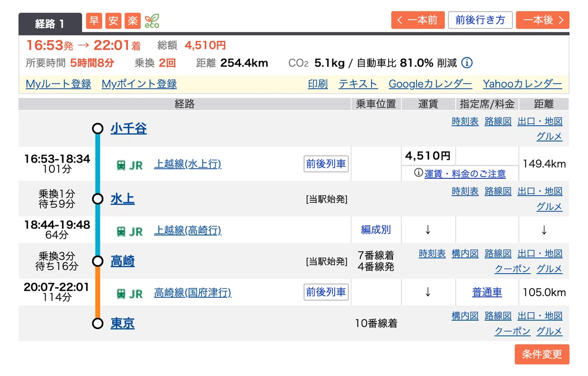Open 出口・地図 for 小千谷 station
The image size is (588, 376).
click(540, 121)
